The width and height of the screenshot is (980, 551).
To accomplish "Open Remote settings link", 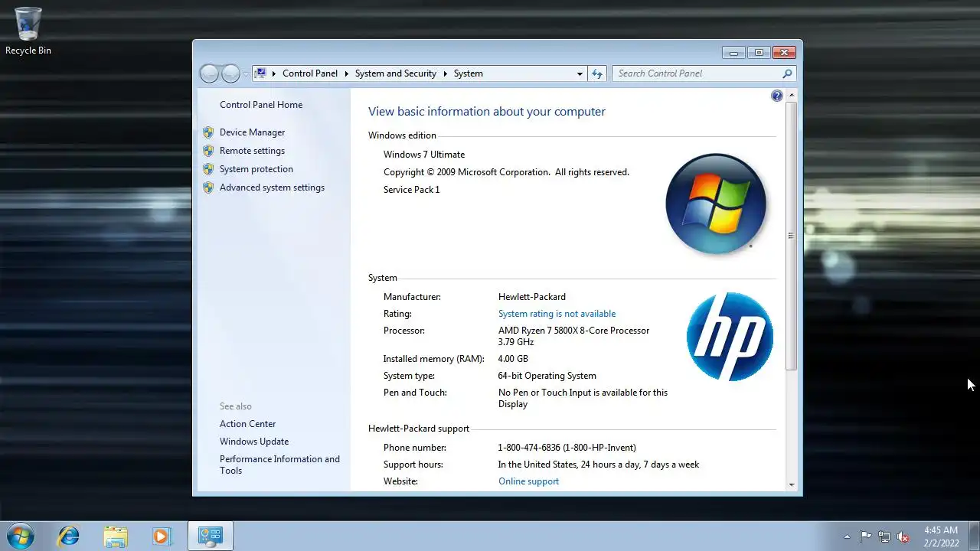I will click(x=252, y=151).
